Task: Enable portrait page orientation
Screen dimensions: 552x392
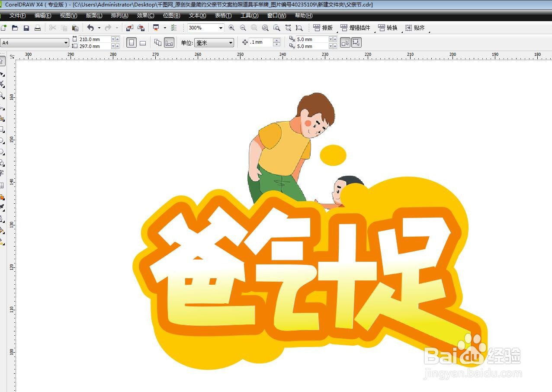Action: click(132, 42)
